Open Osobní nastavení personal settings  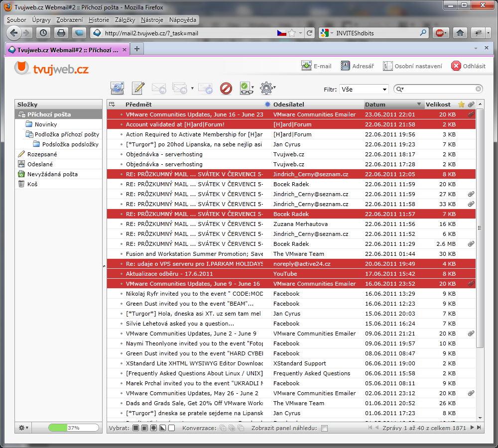pyautogui.click(x=412, y=66)
